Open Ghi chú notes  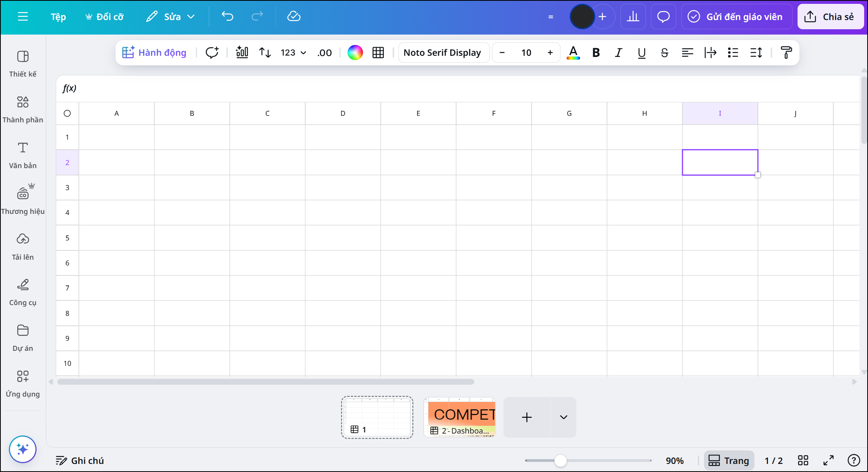click(80, 460)
